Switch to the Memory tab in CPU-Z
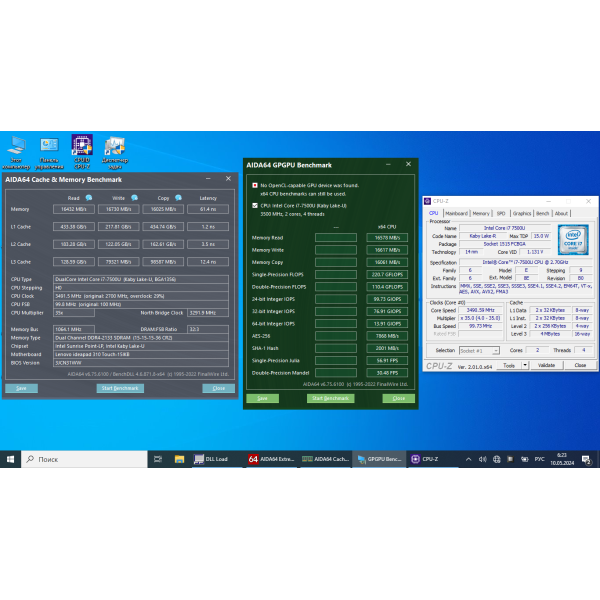This screenshot has height=600, width=600. (x=481, y=214)
